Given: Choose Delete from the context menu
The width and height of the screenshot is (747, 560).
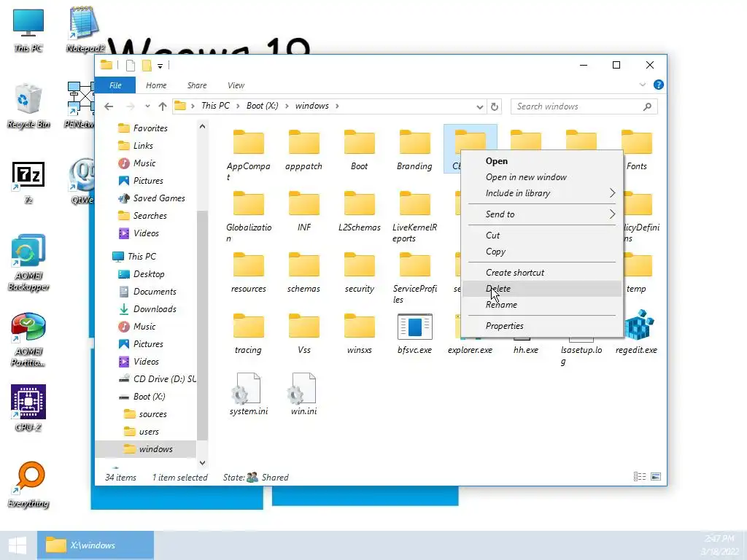Looking at the screenshot, I should coord(542,289).
